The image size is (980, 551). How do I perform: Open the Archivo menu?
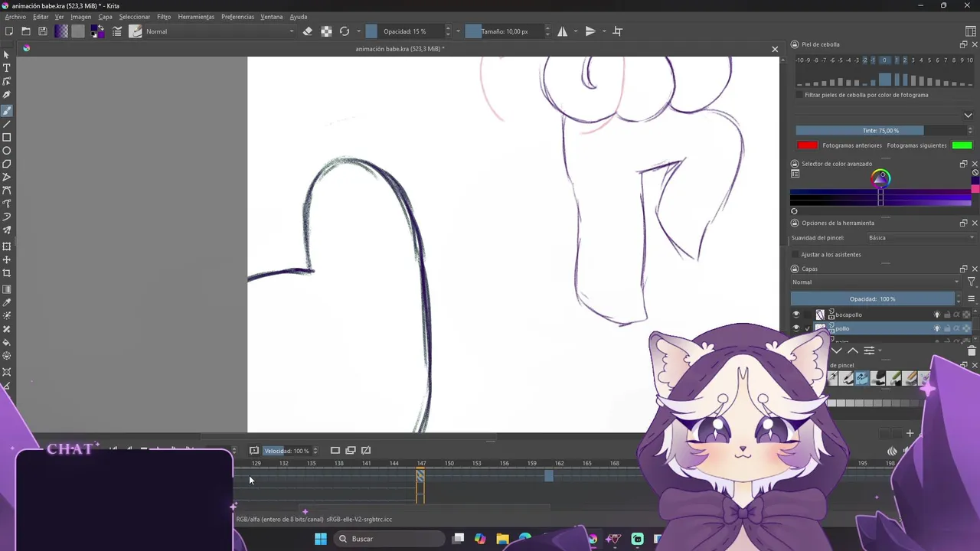[x=15, y=17]
